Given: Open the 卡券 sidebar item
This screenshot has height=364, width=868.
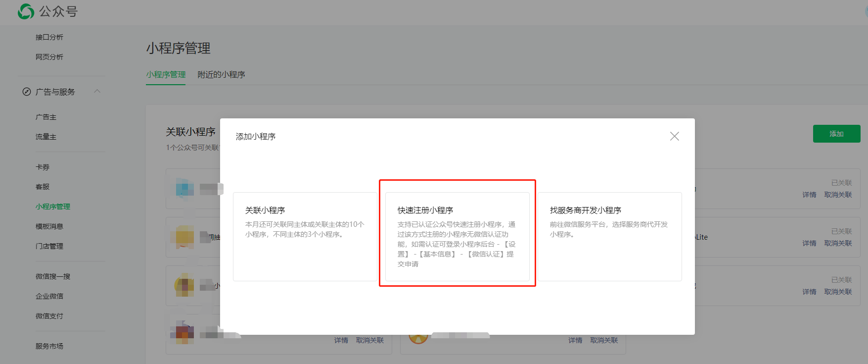Looking at the screenshot, I should point(43,167).
